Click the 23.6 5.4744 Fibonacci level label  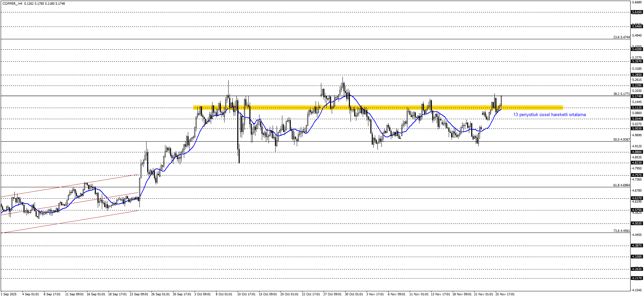click(621, 37)
